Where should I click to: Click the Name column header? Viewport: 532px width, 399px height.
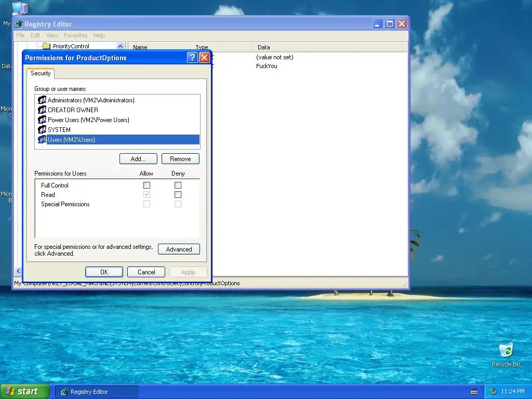[159, 47]
